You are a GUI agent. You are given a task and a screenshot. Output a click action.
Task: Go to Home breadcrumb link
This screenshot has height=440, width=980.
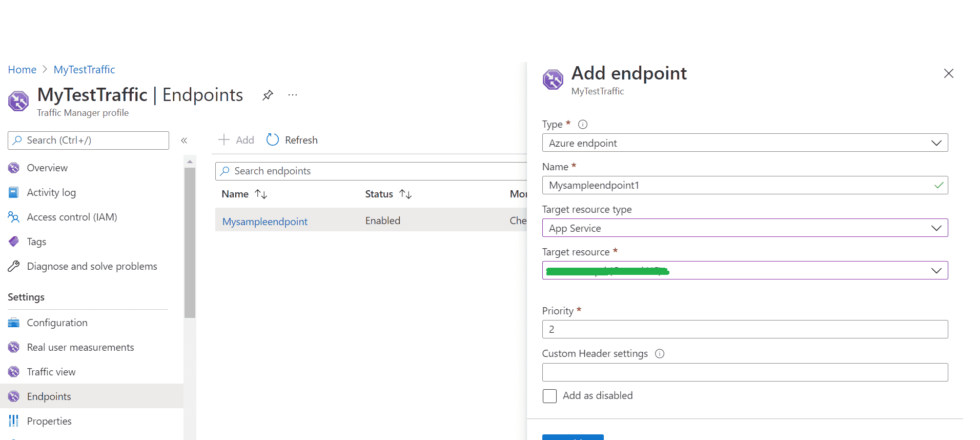(x=22, y=69)
